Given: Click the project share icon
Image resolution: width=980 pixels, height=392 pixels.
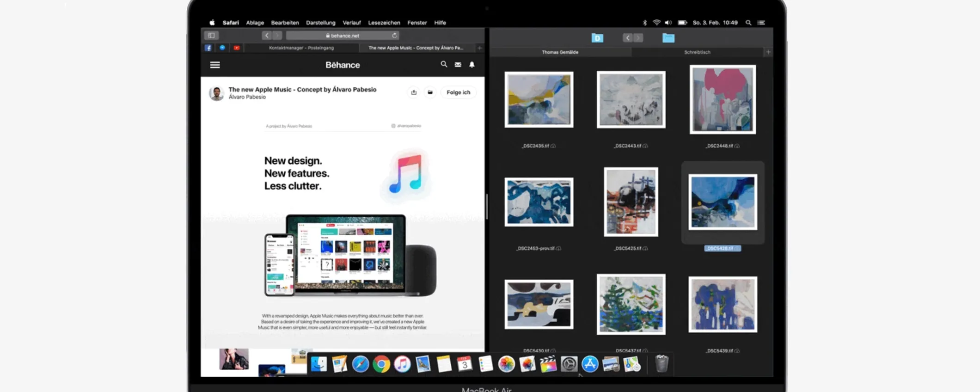Looking at the screenshot, I should (x=414, y=92).
